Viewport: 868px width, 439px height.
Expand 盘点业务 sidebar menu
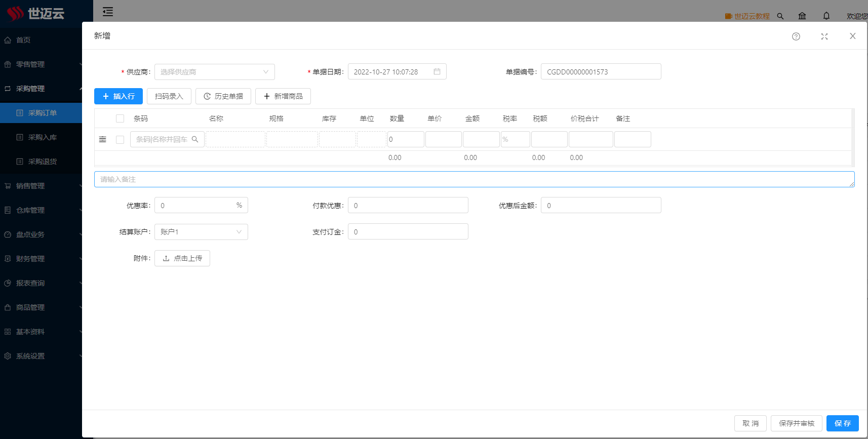[41, 234]
